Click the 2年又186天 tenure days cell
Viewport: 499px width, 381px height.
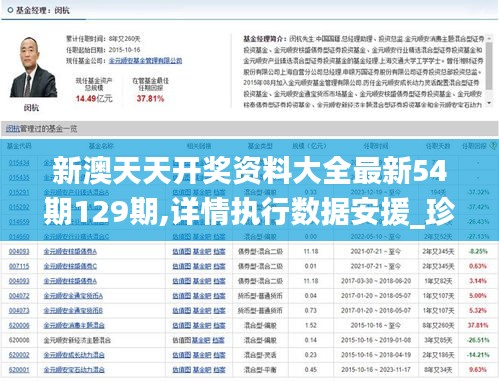point(438,355)
